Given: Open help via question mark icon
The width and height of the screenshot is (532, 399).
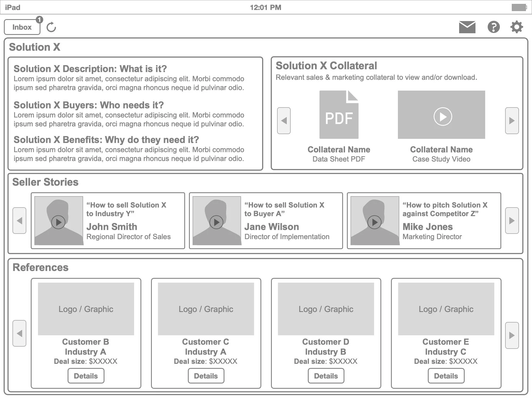Looking at the screenshot, I should tap(493, 27).
